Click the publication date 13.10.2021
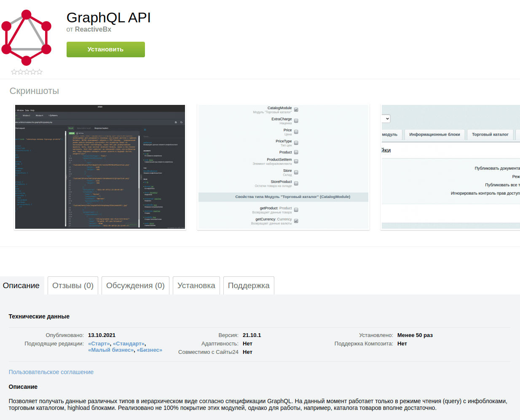 [x=102, y=335]
